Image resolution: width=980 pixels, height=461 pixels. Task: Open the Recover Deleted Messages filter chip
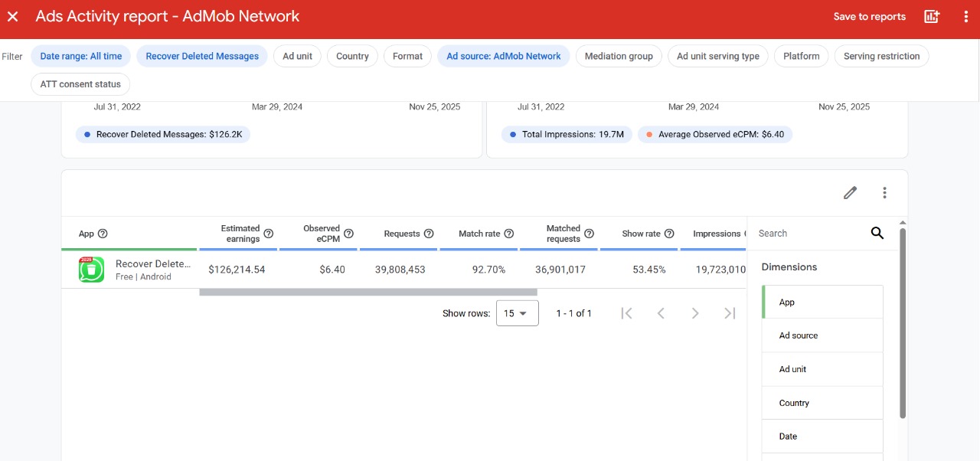(202, 56)
